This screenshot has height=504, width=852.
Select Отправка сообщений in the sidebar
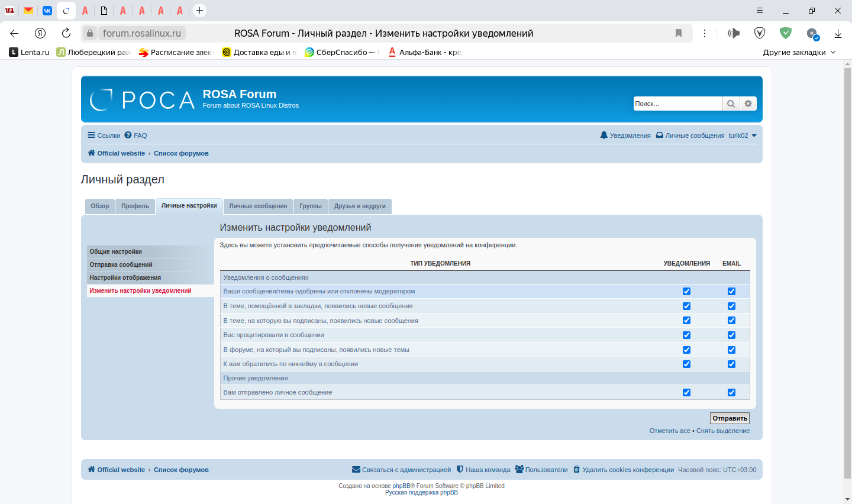150,264
